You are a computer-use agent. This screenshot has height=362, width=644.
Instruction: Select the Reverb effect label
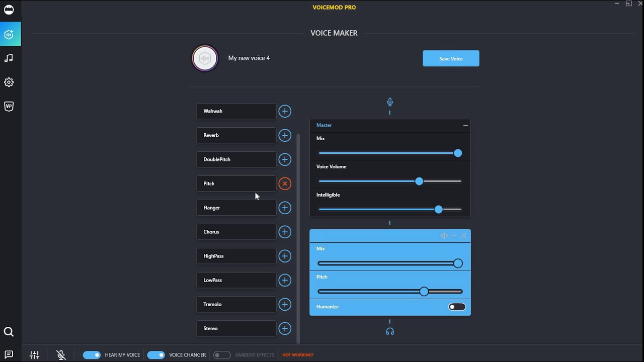tap(236, 135)
